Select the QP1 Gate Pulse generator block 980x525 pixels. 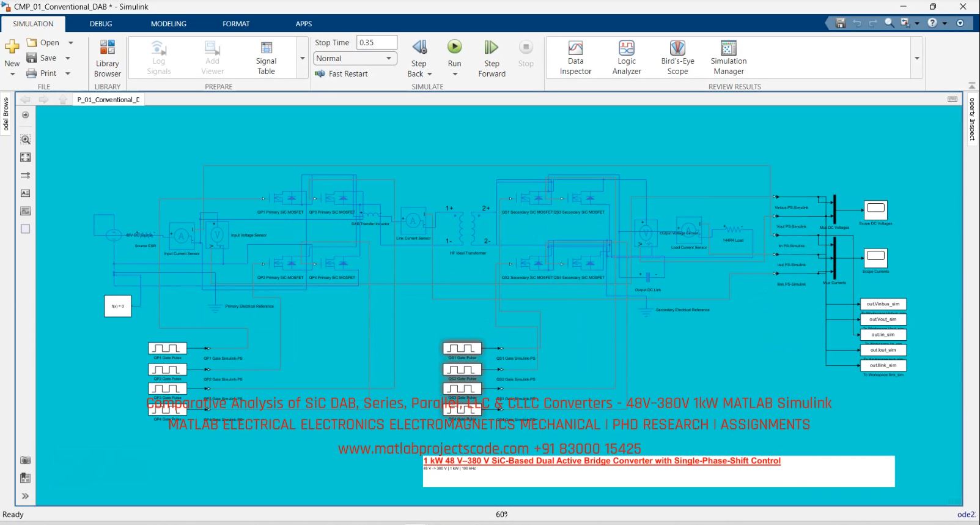(168, 348)
